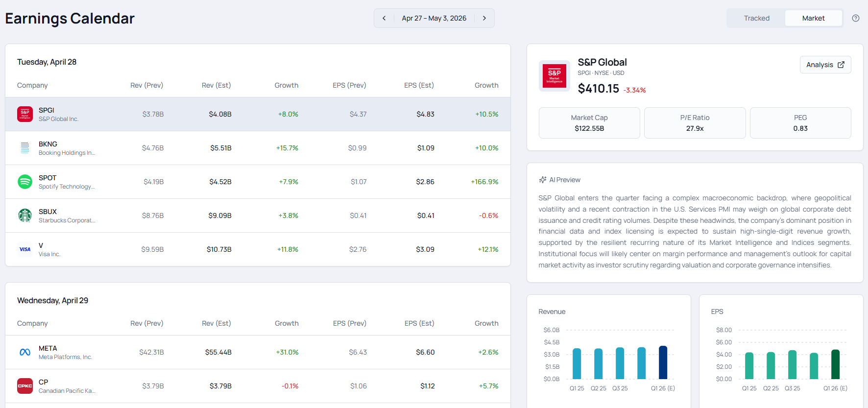Click SBUX EPS growth -0.6%

488,216
